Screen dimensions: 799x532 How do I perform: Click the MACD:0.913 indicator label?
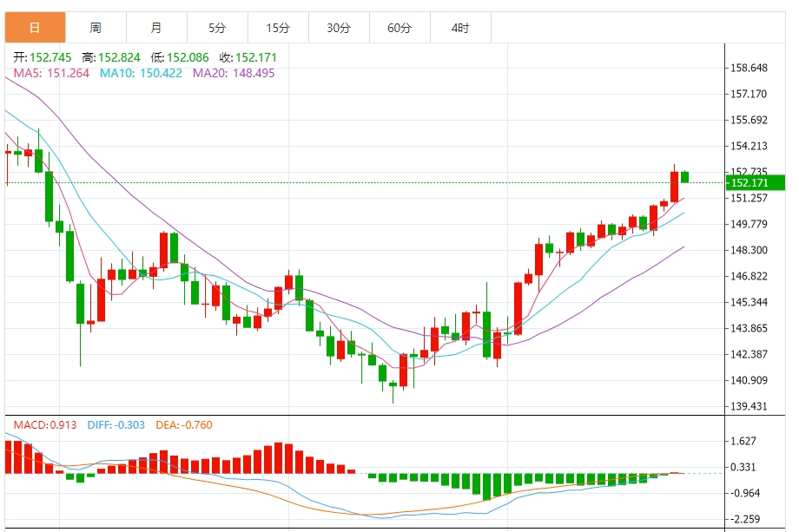45,425
